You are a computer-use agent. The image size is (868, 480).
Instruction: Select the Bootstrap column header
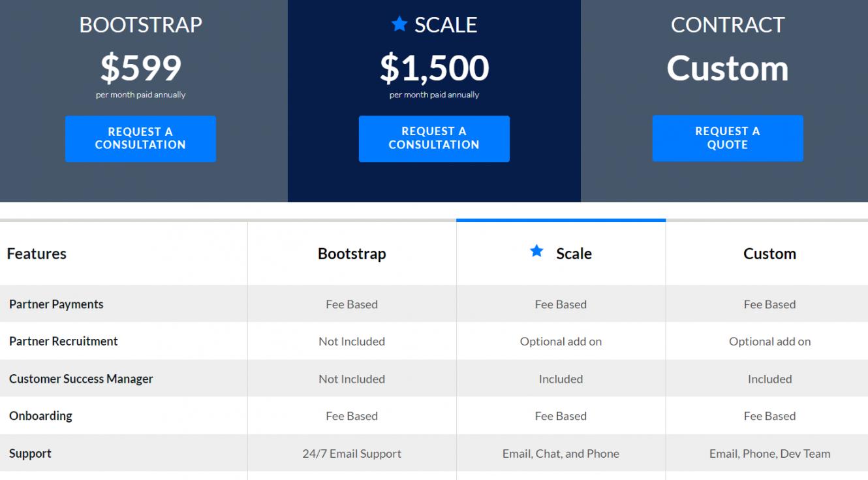(x=352, y=253)
